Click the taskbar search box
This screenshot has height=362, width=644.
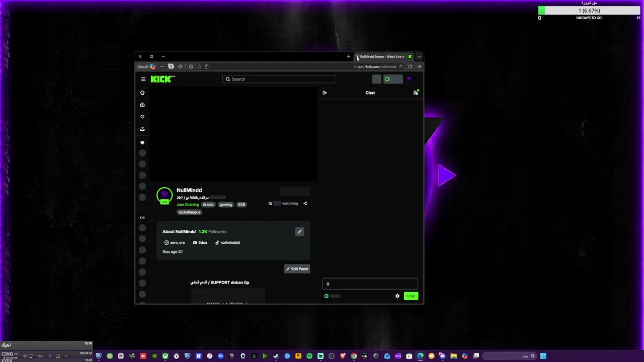pyautogui.click(x=511, y=356)
